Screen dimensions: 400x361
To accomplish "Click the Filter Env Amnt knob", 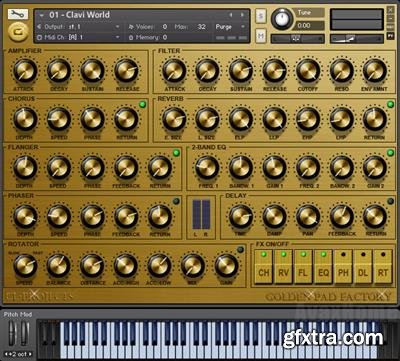I will pos(375,71).
